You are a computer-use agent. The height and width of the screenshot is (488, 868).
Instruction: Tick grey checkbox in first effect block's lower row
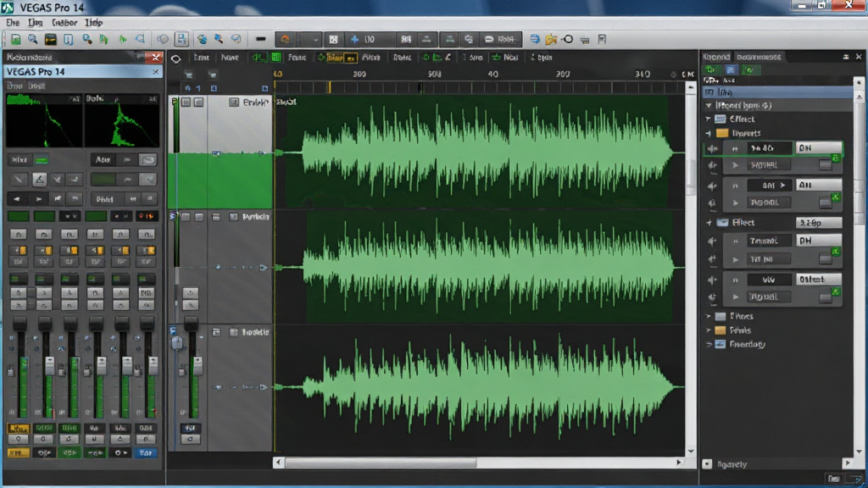tap(826, 165)
